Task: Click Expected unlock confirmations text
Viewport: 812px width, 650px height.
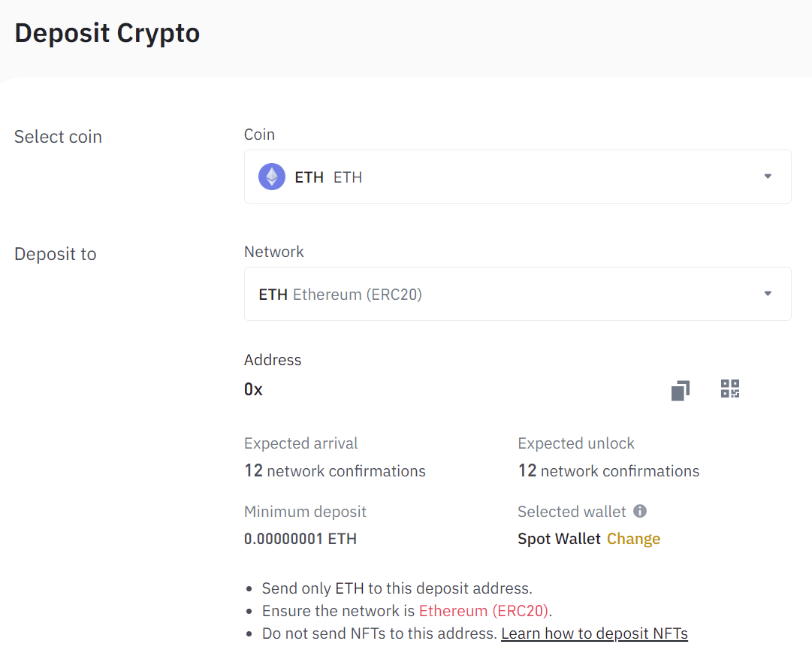Action: (608, 471)
